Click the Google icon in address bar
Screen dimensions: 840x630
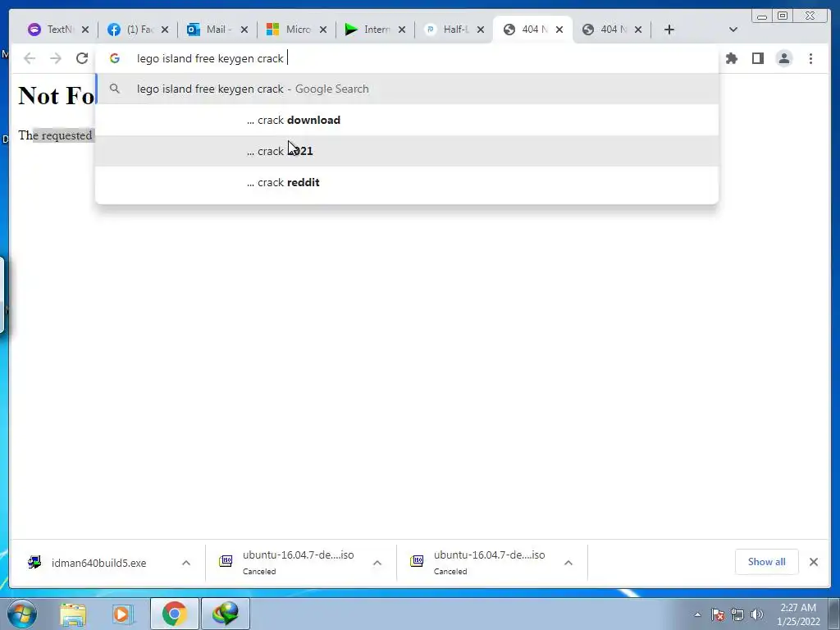[115, 58]
